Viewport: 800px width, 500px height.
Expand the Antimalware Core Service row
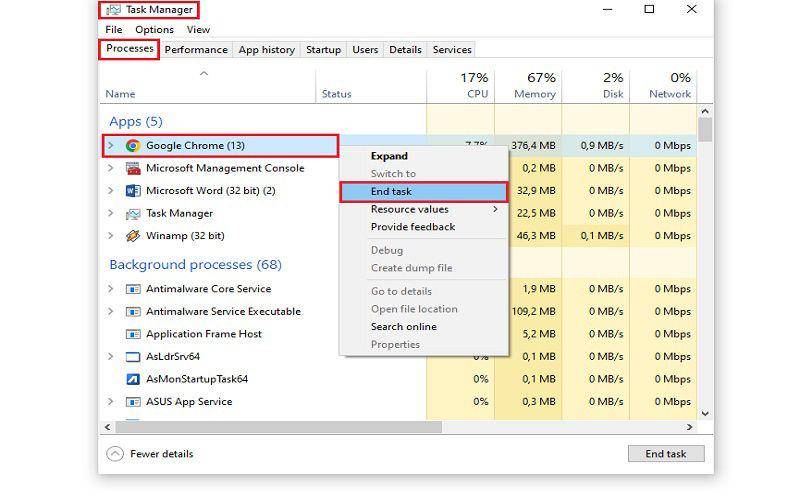110,289
